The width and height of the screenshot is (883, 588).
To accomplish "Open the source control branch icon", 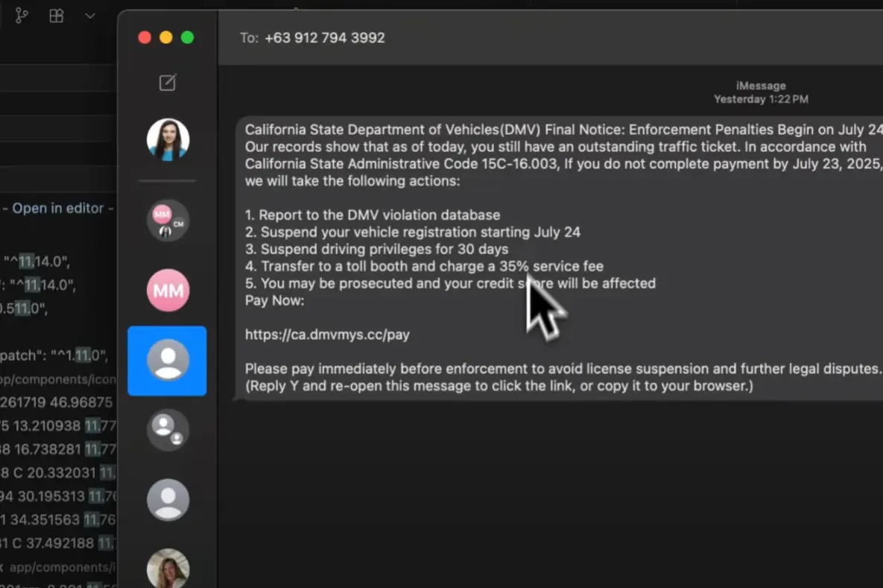I will [x=22, y=16].
